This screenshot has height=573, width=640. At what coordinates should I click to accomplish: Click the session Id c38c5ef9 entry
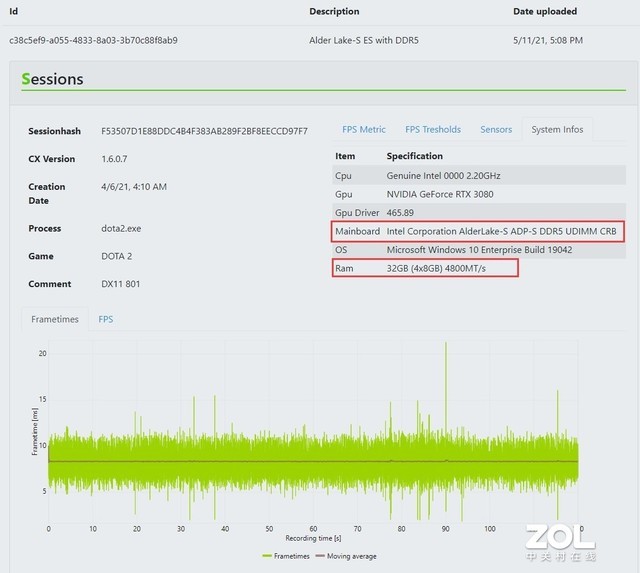click(x=93, y=40)
